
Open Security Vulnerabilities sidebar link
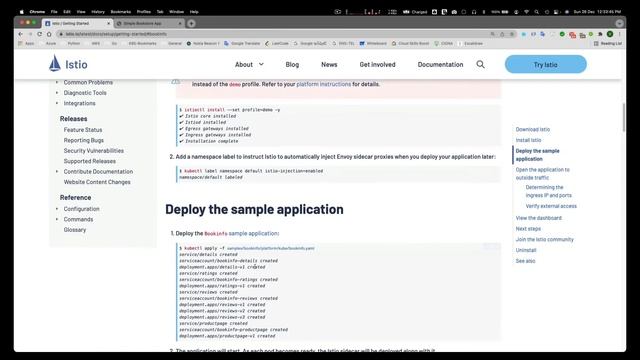point(93,151)
